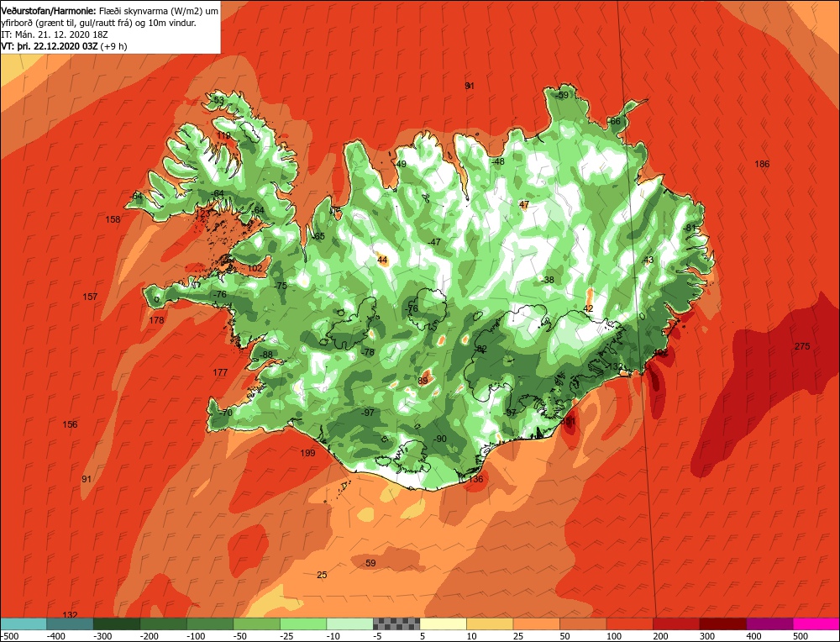This screenshot has height=642, width=840.
Task: Select the legend swatch between -100 and -50
Action: coord(209,624)
